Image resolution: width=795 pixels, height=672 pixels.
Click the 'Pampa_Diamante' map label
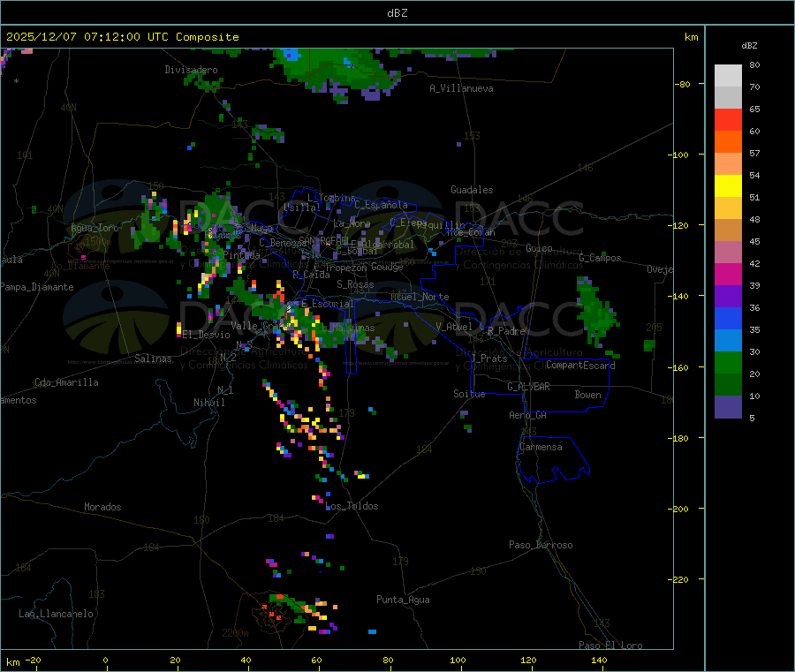pos(37,287)
